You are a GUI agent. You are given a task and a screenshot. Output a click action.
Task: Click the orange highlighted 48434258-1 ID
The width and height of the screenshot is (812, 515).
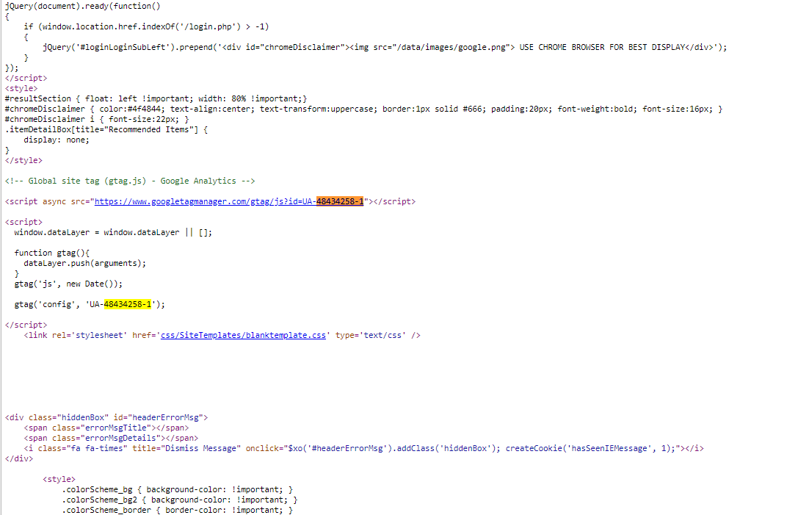(x=340, y=201)
